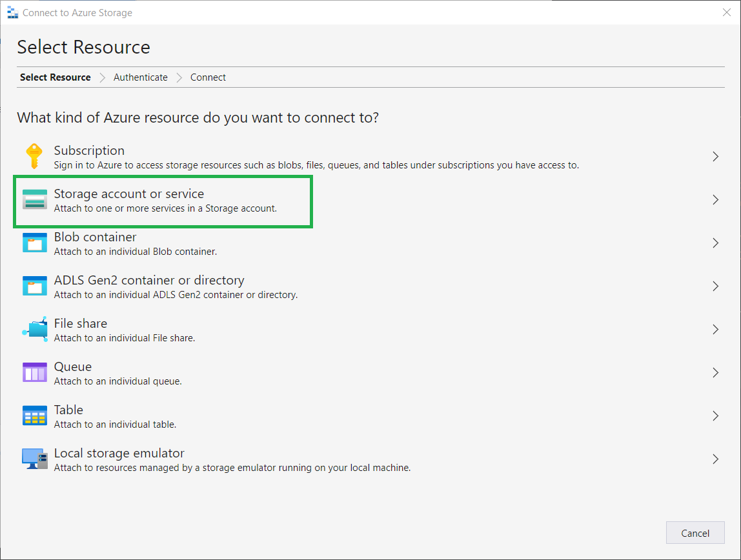Go to the Select Resource breadcrumb step
Screen dimensions: 741x560
[56, 77]
